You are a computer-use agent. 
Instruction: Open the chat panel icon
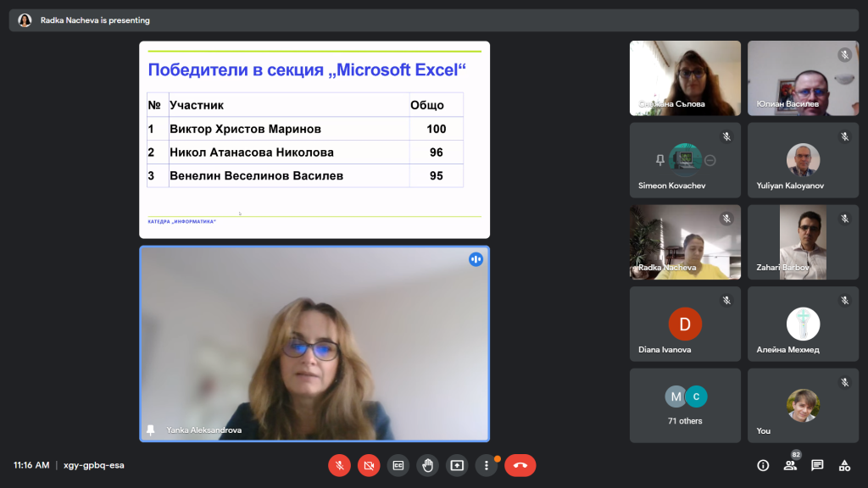pos(817,465)
